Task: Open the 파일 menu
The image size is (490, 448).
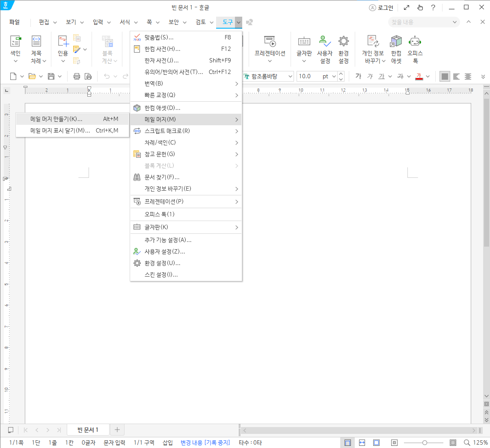Action: point(15,22)
